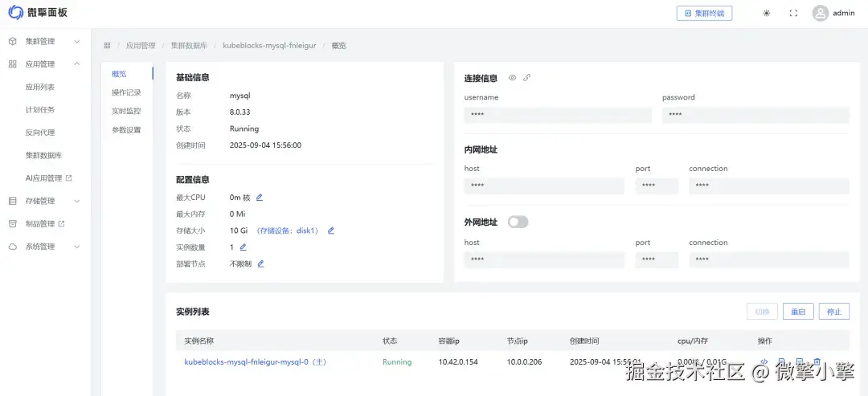The height and width of the screenshot is (396, 868).
Task: Expand the 存储管理 menu chevron
Action: coord(77,202)
